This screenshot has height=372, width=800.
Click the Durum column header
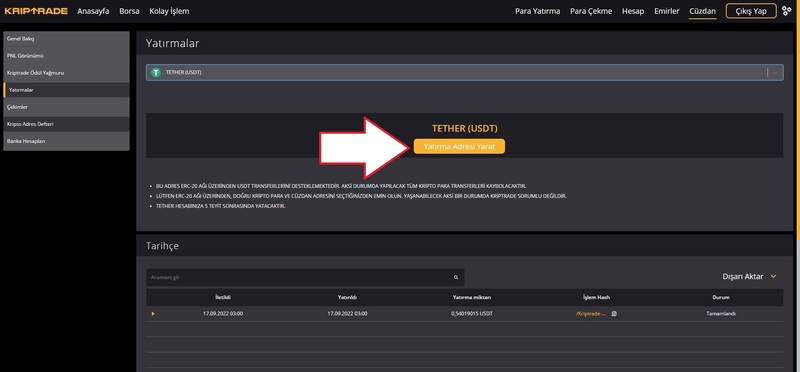pyautogui.click(x=721, y=297)
